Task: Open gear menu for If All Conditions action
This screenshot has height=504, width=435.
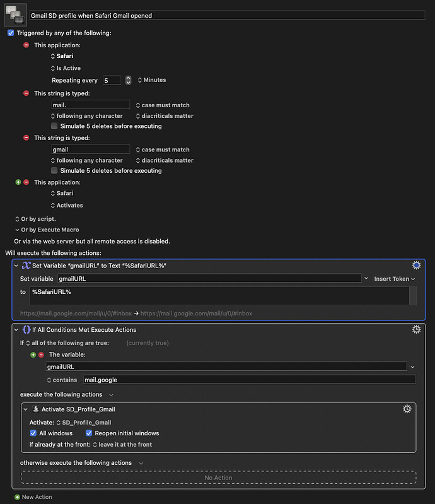Action: (416, 329)
